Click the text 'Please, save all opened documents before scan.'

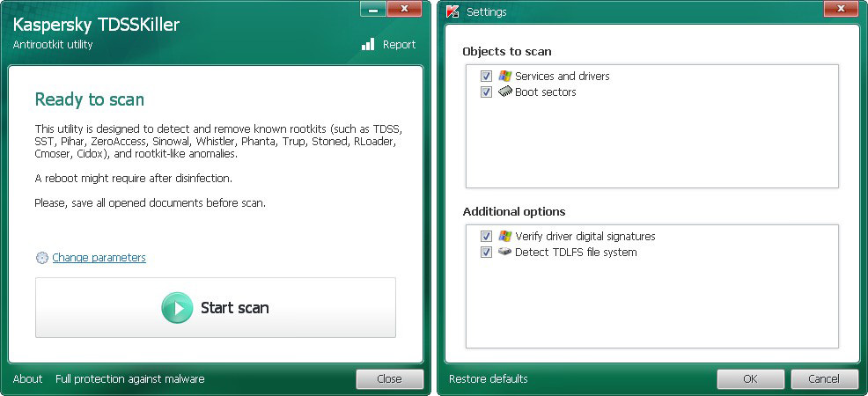[150, 203]
